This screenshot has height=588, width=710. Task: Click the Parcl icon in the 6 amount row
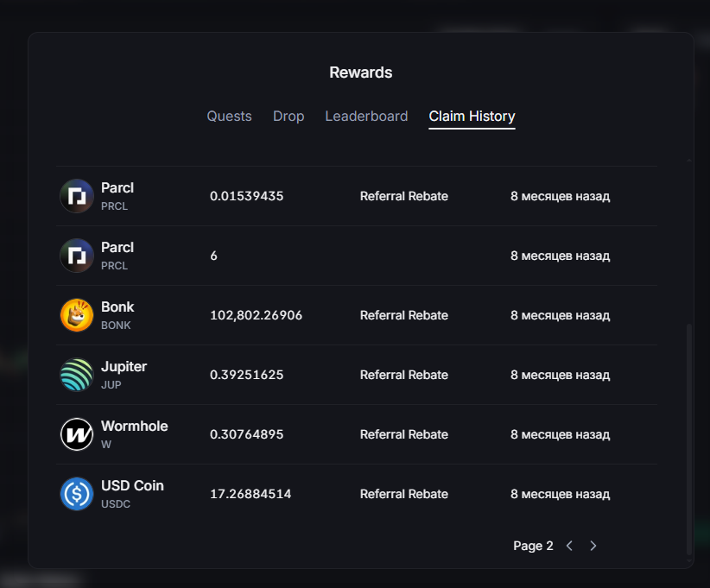click(77, 256)
